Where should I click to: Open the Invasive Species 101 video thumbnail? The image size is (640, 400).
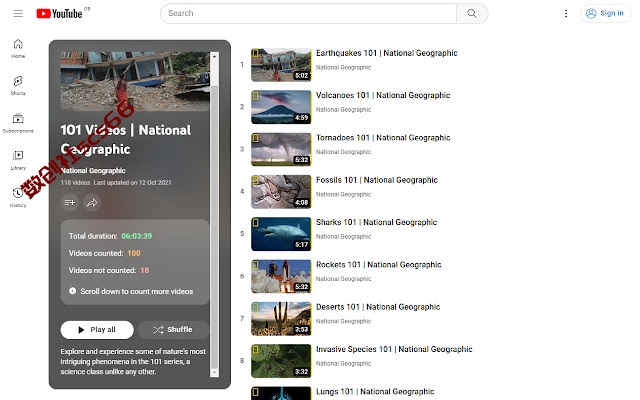click(x=281, y=361)
